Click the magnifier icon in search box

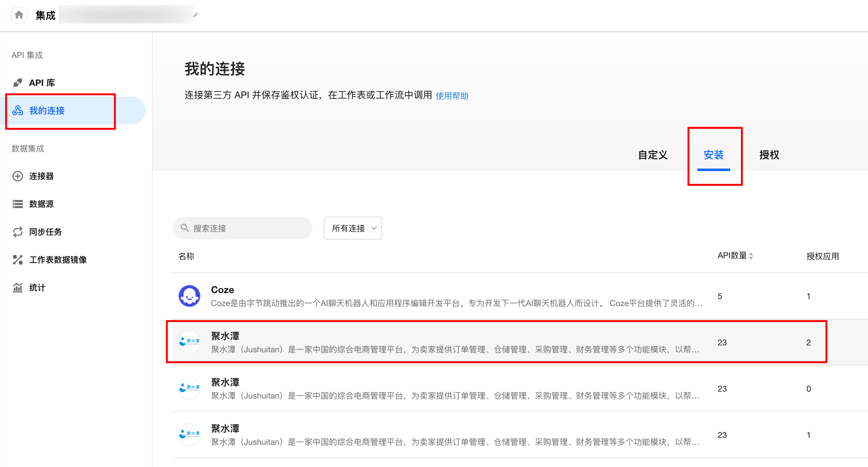click(x=184, y=228)
